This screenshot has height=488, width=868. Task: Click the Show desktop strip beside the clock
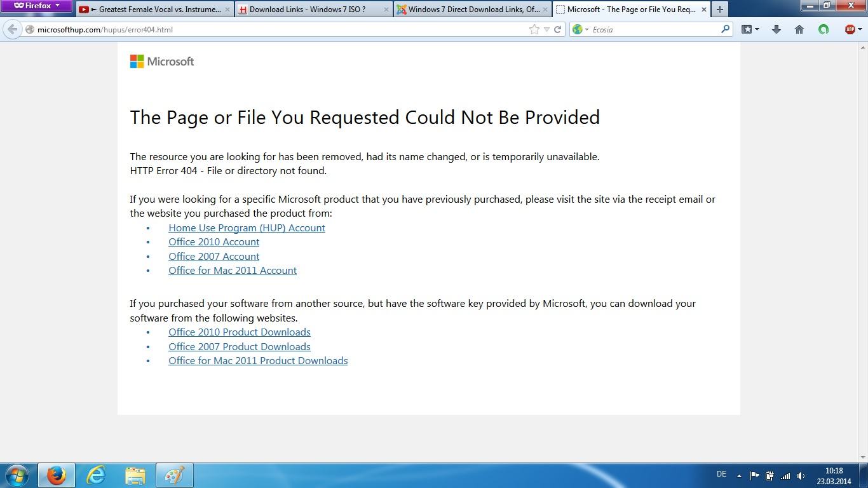pos(864,475)
